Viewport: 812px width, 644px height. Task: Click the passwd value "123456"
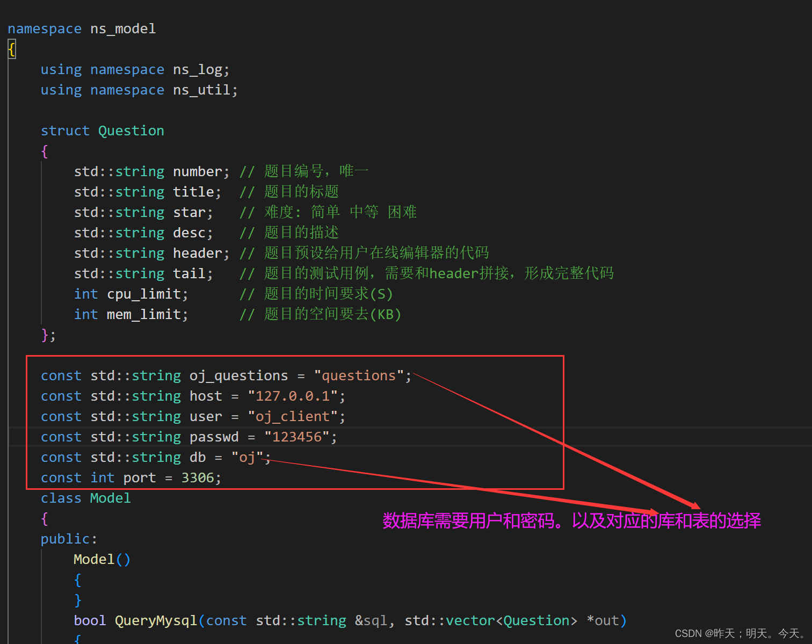[x=296, y=437]
